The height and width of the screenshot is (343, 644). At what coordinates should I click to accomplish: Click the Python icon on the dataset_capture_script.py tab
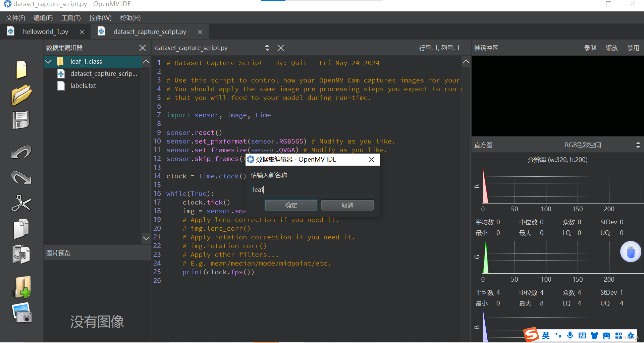coord(101,31)
